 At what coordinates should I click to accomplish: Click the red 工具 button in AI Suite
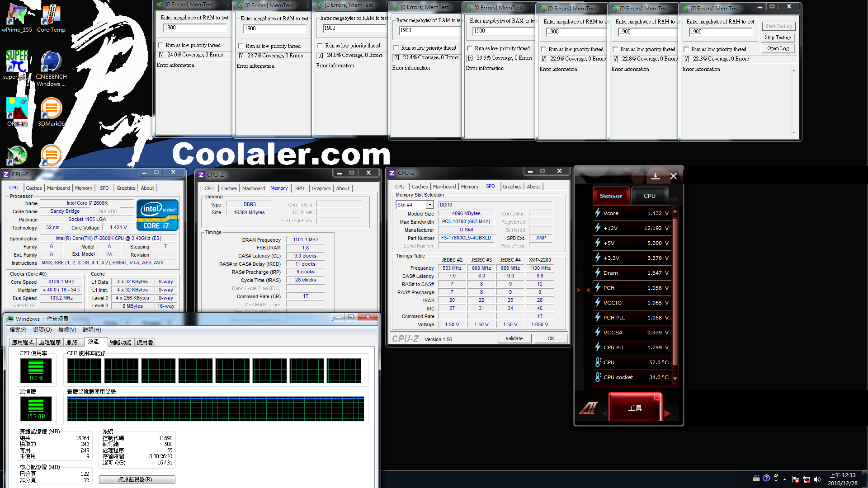pyautogui.click(x=635, y=408)
